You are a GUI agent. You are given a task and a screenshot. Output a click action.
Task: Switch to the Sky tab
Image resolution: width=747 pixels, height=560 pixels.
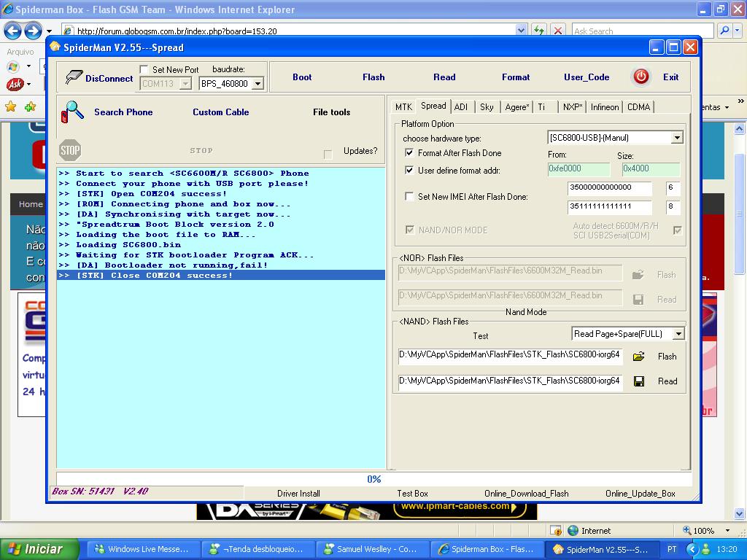coord(487,107)
